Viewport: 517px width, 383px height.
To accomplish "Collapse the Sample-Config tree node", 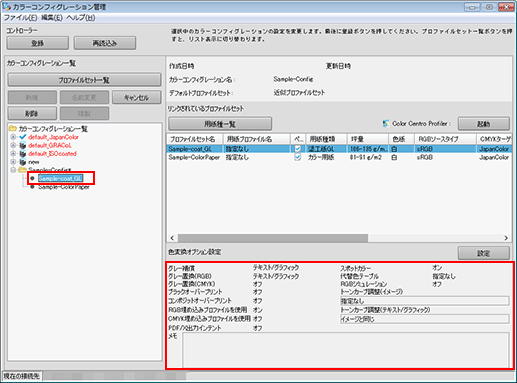I will coord(13,170).
